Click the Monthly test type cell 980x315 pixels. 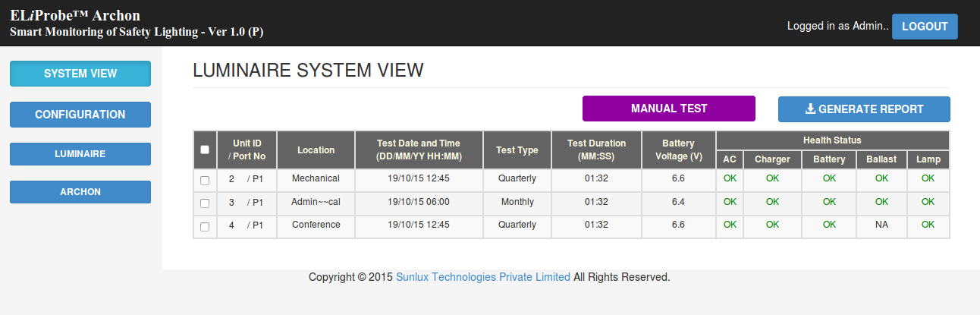pyautogui.click(x=517, y=203)
